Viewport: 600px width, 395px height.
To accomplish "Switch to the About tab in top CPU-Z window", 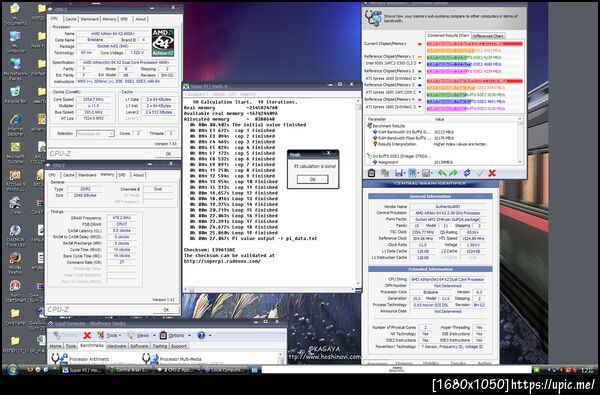I will [140, 19].
